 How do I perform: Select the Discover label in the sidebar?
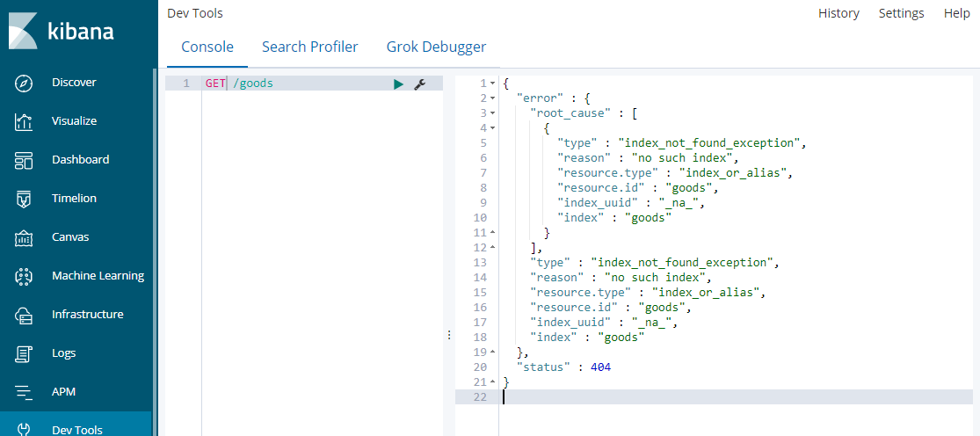click(75, 83)
